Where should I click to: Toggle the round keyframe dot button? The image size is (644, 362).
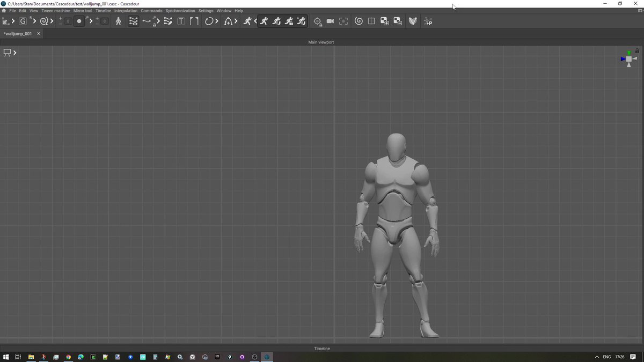click(79, 21)
